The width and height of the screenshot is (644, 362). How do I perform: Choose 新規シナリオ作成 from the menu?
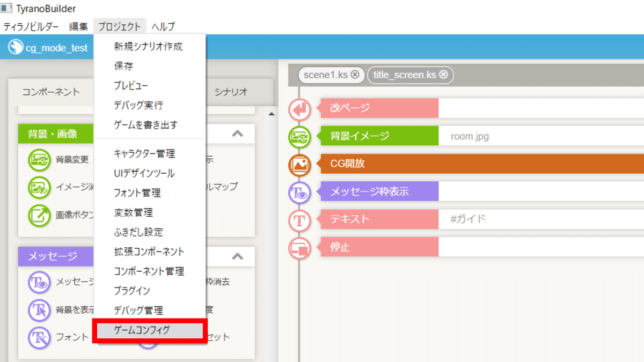coord(150,47)
